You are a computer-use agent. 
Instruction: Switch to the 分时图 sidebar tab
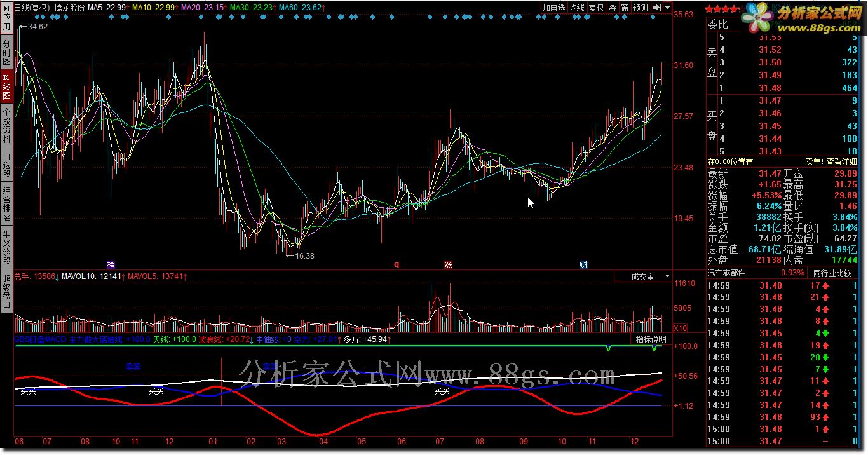pos(6,52)
